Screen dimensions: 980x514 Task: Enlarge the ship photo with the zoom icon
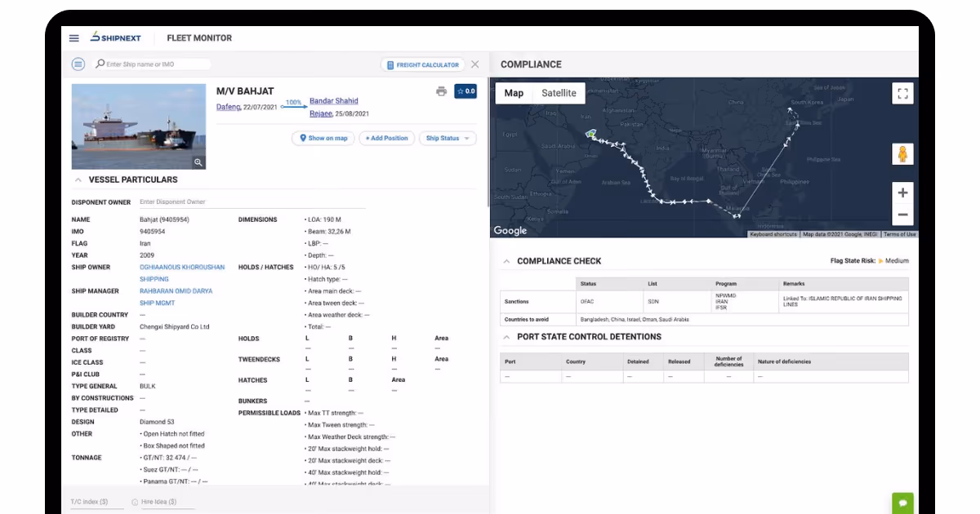click(198, 162)
